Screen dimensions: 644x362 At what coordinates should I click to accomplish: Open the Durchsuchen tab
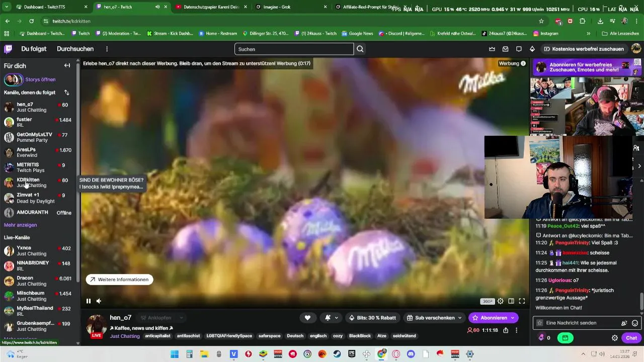[75, 49]
